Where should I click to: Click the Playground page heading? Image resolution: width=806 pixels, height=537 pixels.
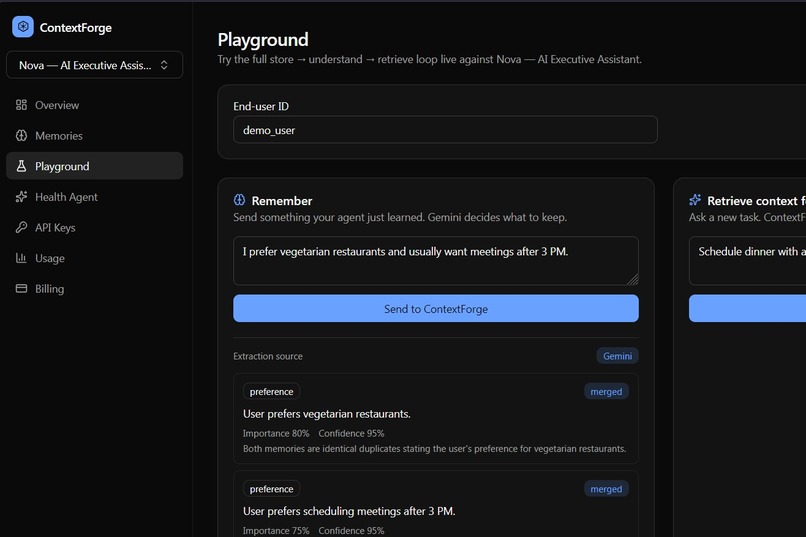pyautogui.click(x=263, y=40)
